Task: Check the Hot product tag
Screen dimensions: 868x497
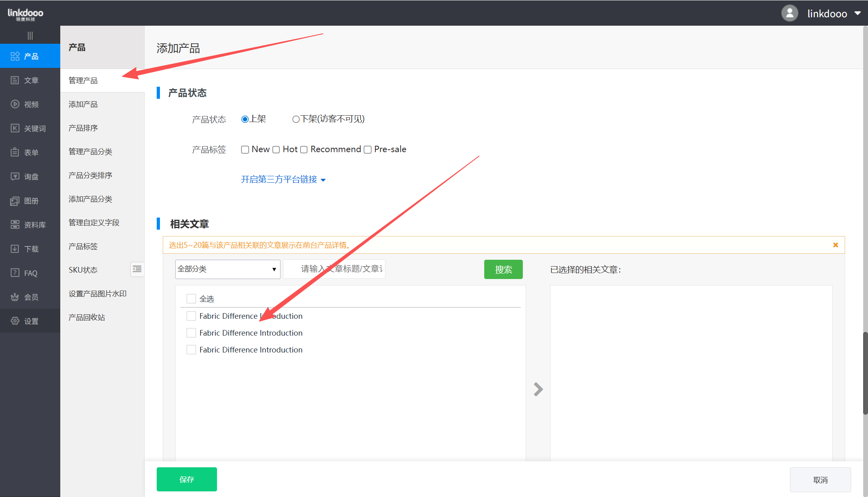Action: coord(276,150)
